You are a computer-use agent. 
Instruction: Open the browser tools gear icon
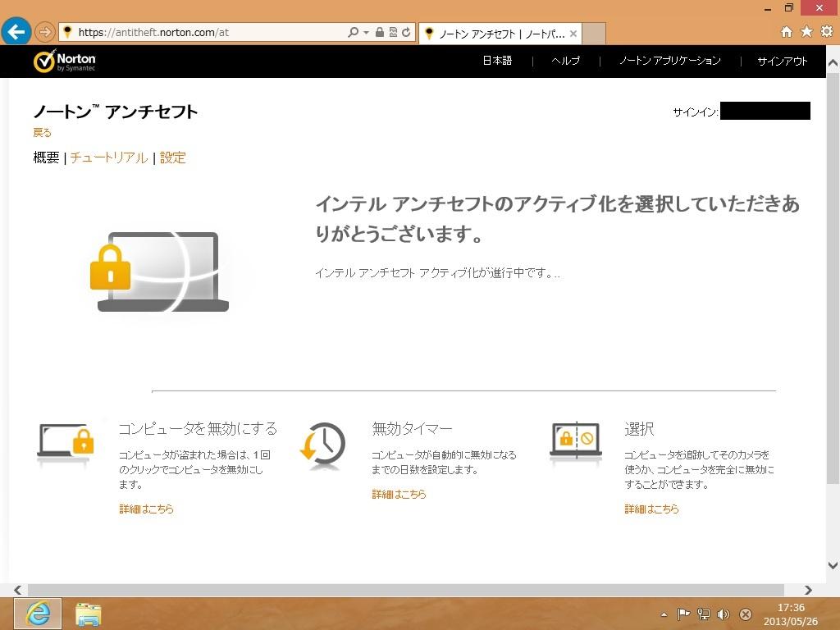click(826, 32)
